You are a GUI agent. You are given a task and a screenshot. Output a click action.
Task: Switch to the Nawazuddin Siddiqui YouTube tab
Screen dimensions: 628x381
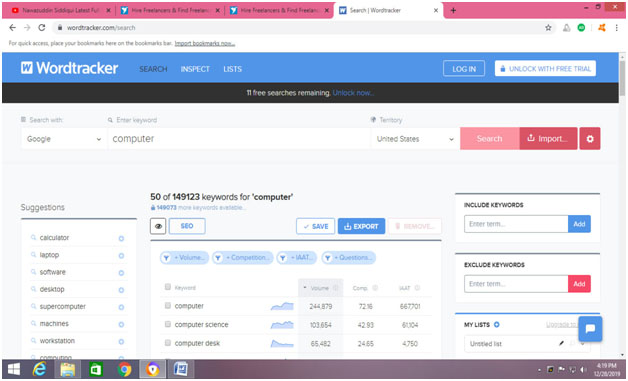[60, 10]
